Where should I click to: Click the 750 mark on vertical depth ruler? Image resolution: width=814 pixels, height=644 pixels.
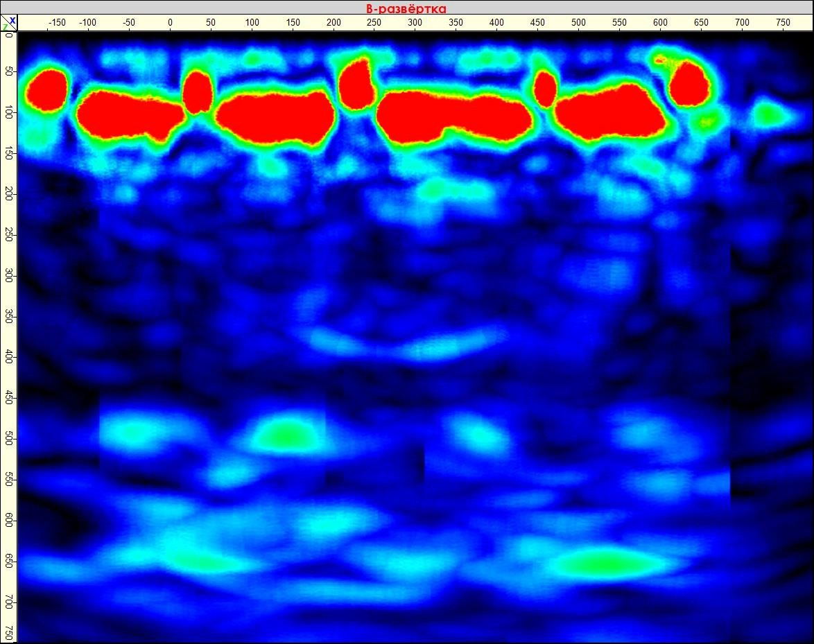tap(8, 632)
